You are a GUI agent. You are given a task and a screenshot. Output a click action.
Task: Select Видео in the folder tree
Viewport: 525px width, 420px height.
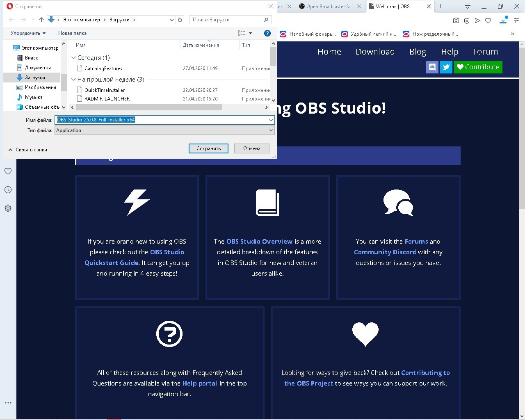click(x=32, y=58)
